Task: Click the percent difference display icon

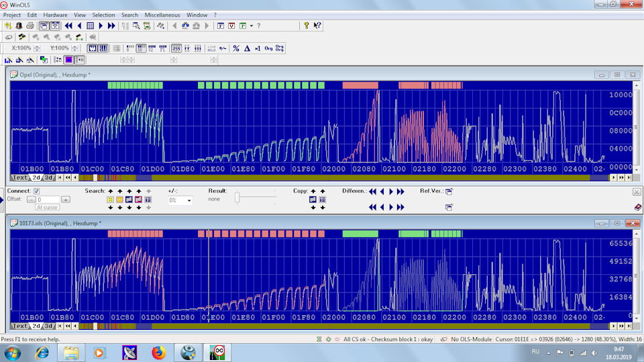Action: pos(236,48)
